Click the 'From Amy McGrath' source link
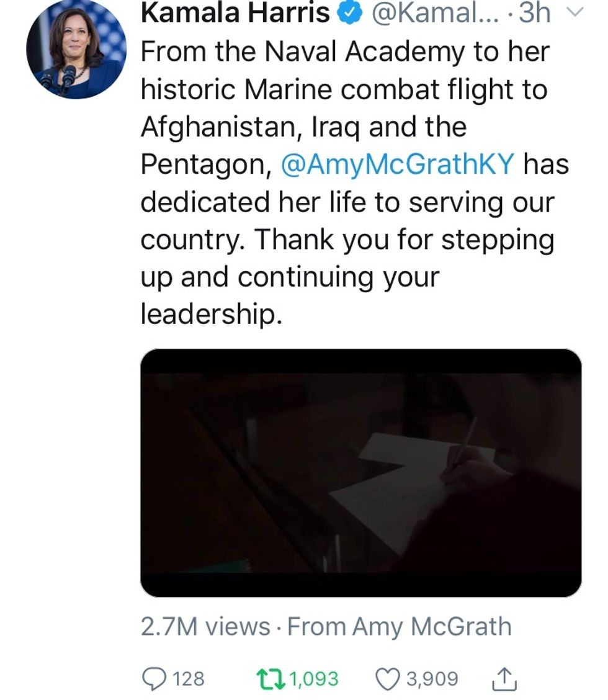This screenshot has height=700, width=608. coord(400,627)
